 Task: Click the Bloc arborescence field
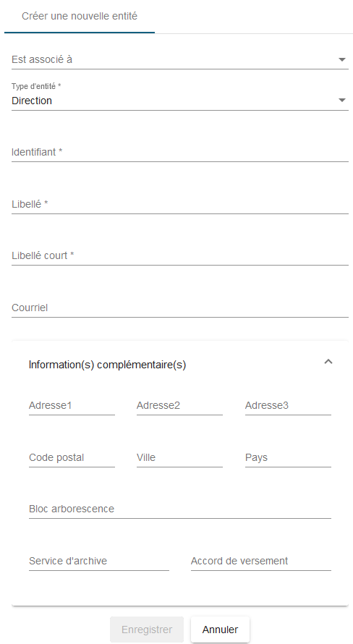click(x=180, y=509)
